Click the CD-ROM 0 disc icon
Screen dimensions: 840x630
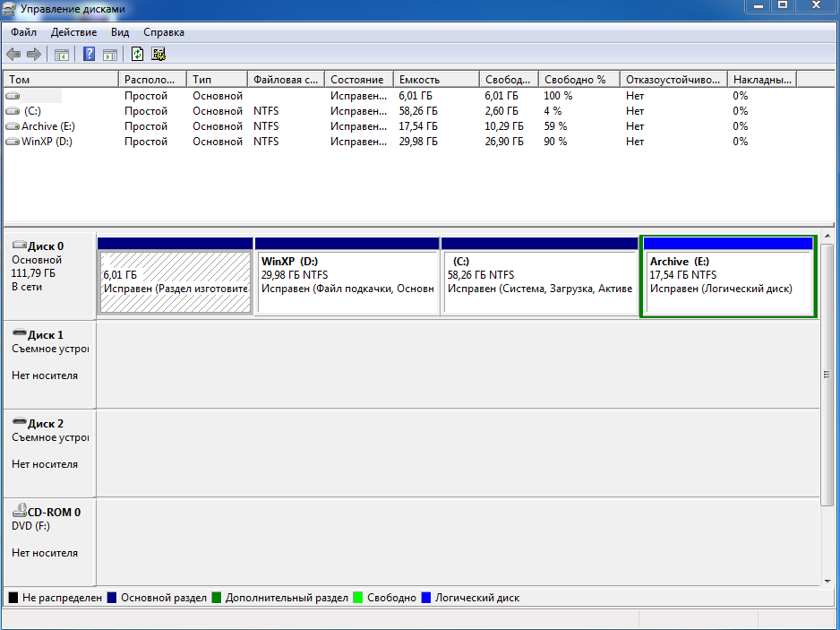(20, 510)
